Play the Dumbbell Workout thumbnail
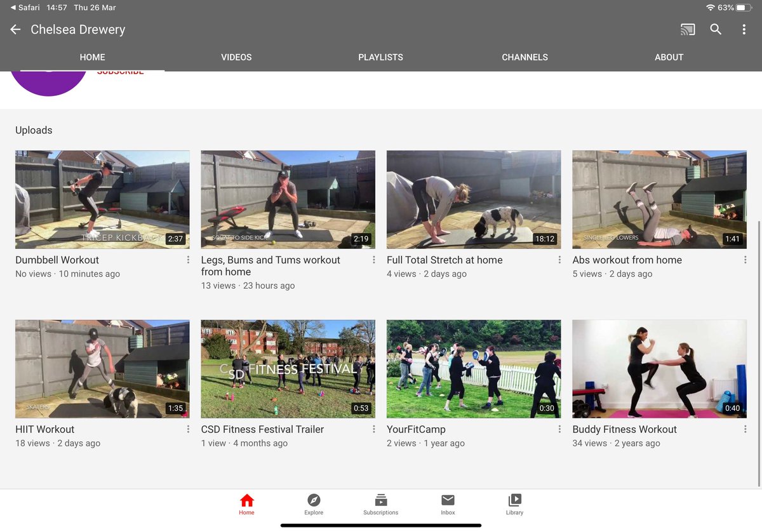 (x=102, y=199)
